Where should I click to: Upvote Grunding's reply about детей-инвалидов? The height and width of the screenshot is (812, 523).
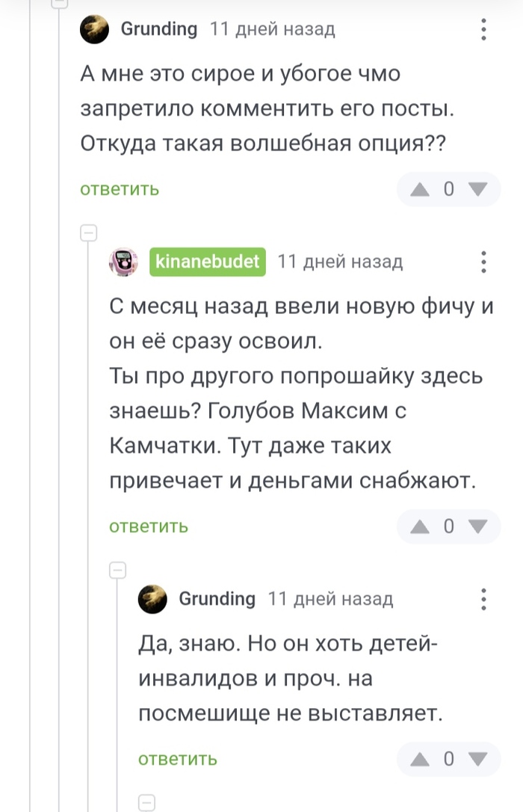click(421, 759)
